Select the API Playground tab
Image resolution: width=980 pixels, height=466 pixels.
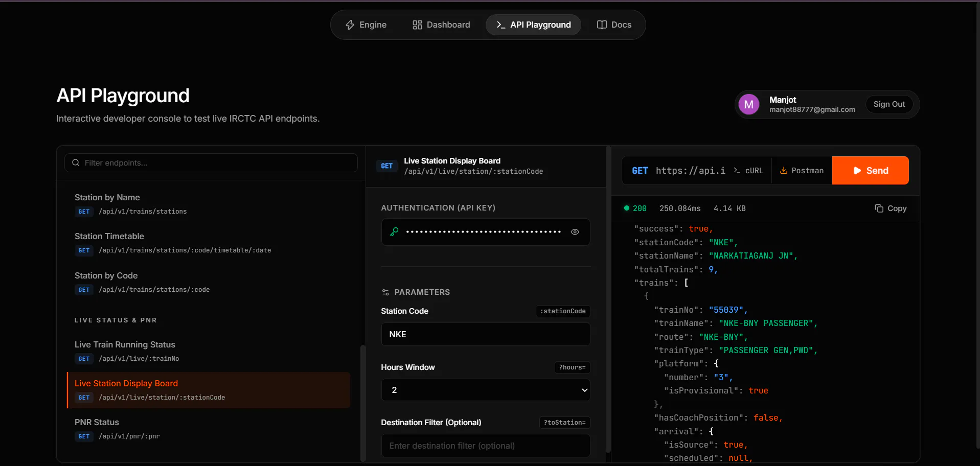click(533, 25)
